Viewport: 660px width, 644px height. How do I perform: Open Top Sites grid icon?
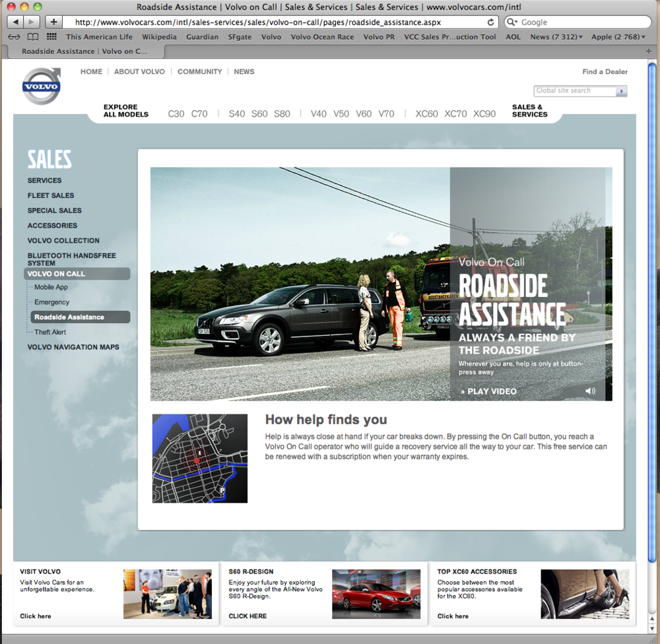pyautogui.click(x=51, y=37)
